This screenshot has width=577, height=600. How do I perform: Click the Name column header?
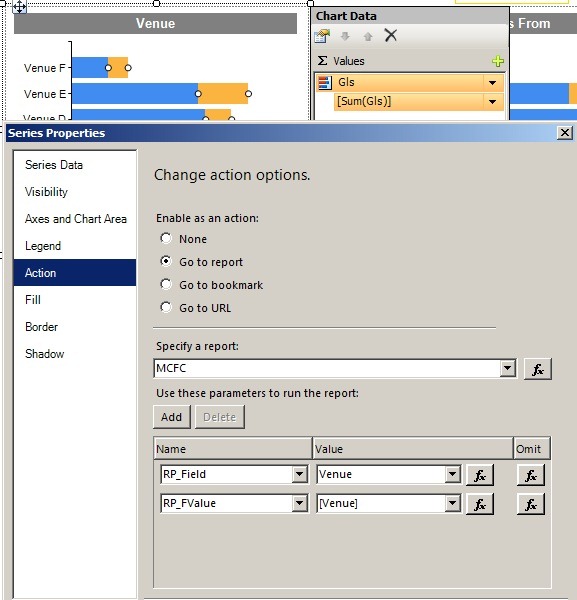point(233,448)
